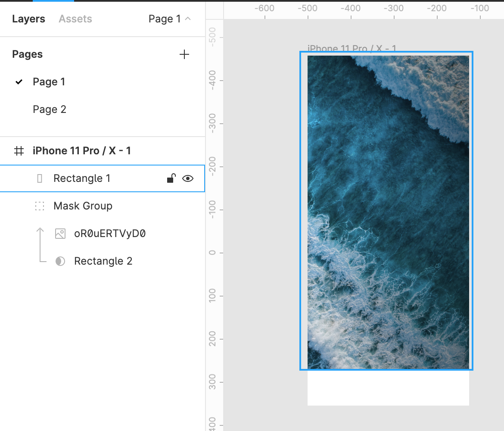Viewport: 504px width, 431px height.
Task: Lock the Rectangle 1 layer
Action: tap(171, 178)
